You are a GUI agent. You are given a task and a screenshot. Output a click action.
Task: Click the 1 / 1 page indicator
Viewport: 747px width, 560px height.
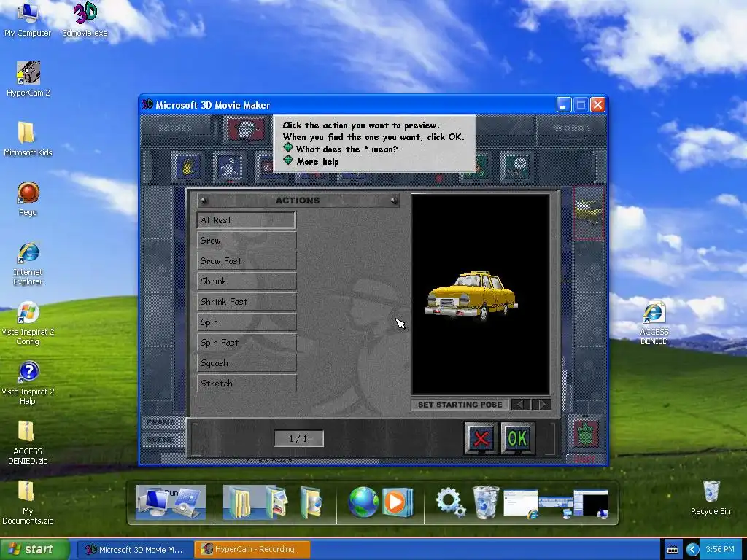point(298,438)
